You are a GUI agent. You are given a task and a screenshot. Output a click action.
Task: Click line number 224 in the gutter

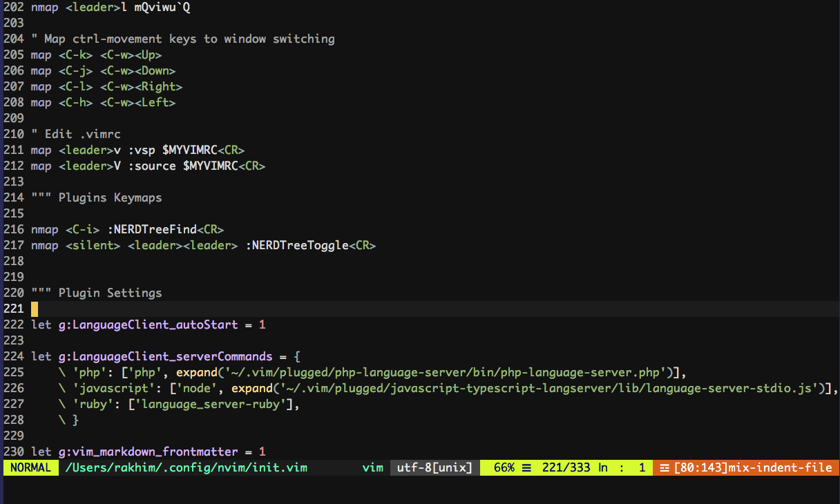click(14, 356)
